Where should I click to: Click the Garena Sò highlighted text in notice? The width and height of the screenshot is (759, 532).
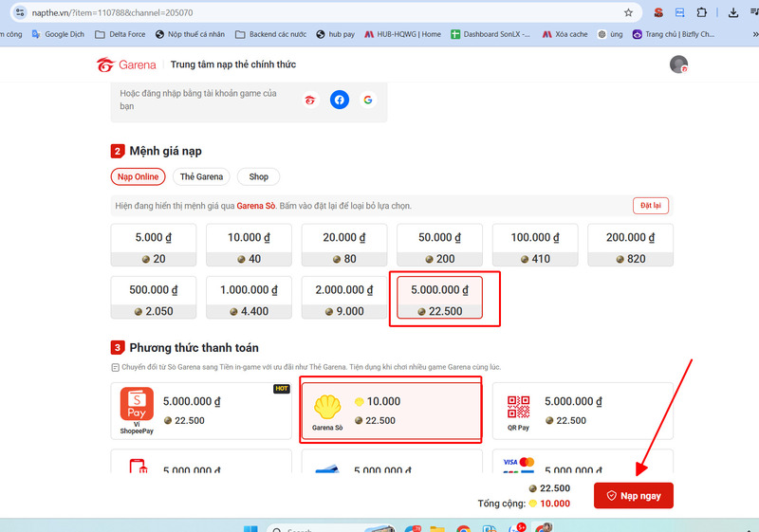point(255,206)
